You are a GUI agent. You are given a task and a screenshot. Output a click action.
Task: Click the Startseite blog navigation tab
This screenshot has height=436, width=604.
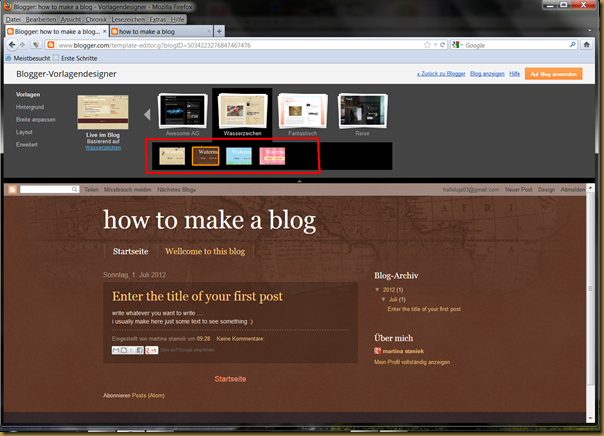pos(131,252)
